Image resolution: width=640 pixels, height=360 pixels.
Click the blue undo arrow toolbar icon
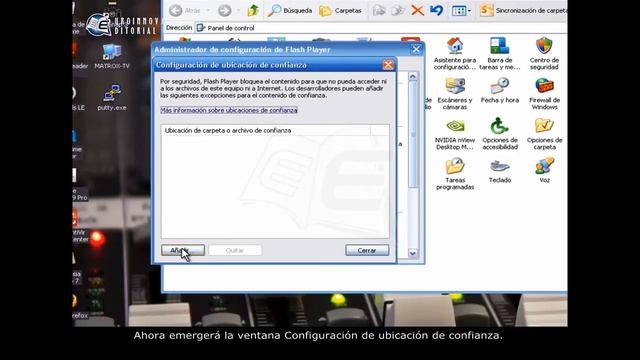click(x=436, y=11)
